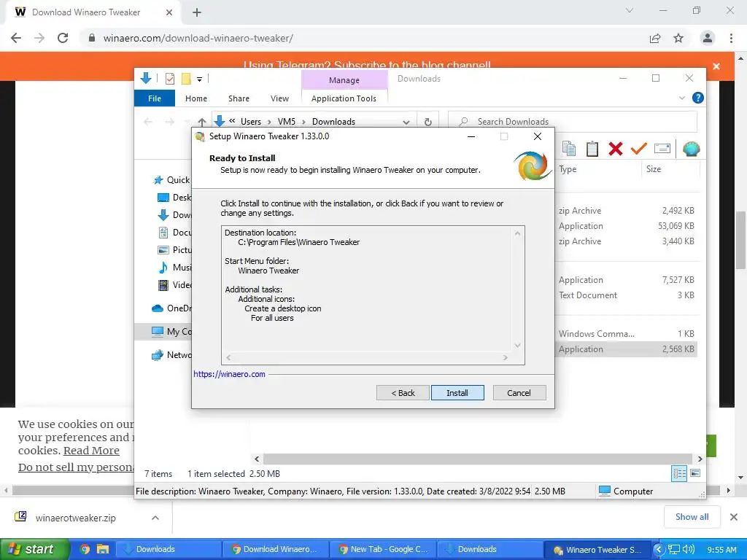Select OneDrive in navigation pane
The image size is (747, 560).
click(x=171, y=308)
